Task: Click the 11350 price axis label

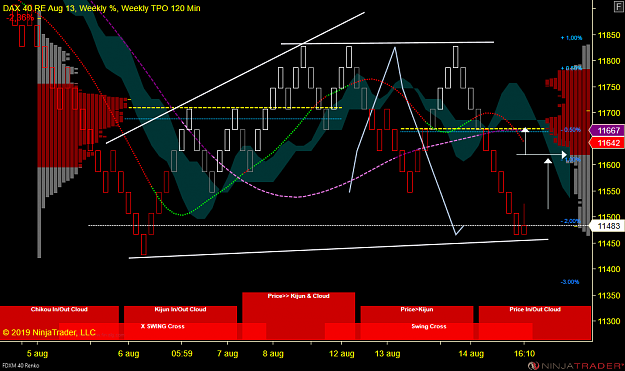Action: pos(609,295)
